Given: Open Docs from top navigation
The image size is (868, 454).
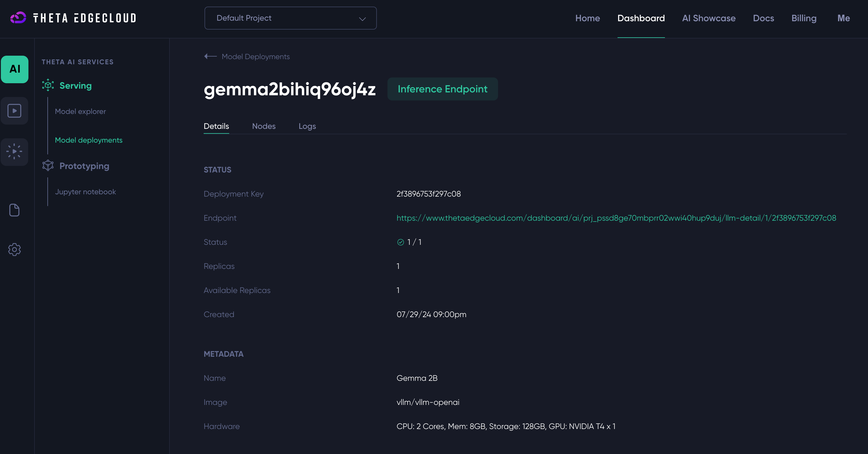Looking at the screenshot, I should [763, 18].
